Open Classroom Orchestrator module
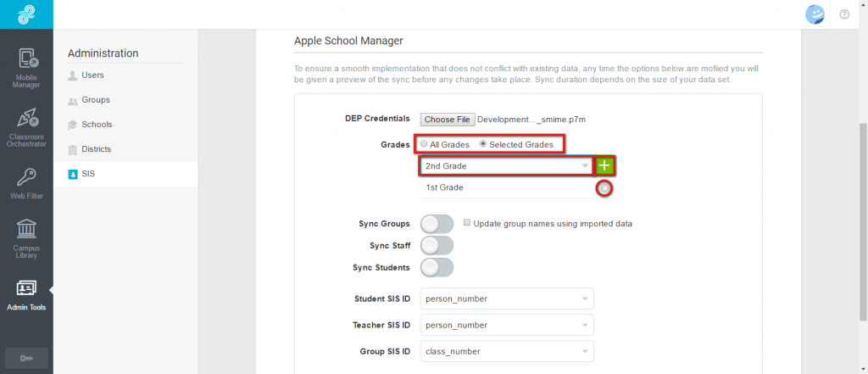The width and height of the screenshot is (868, 374). pos(26,127)
